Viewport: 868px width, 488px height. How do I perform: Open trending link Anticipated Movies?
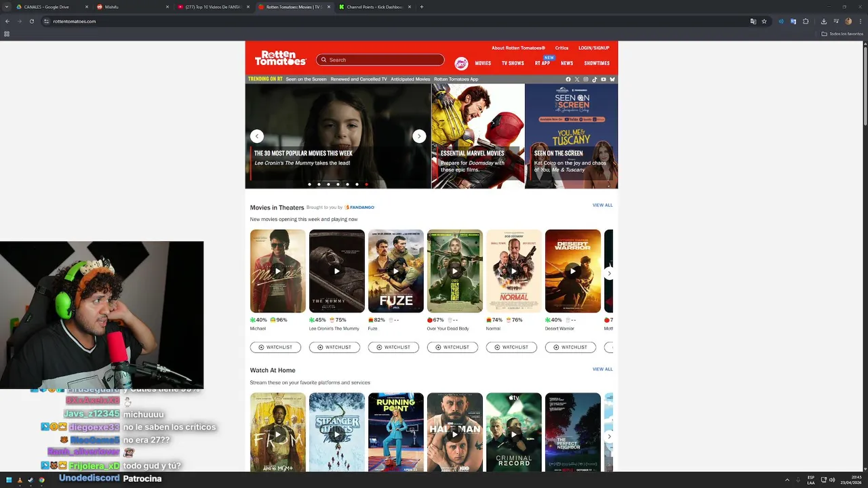pos(410,79)
